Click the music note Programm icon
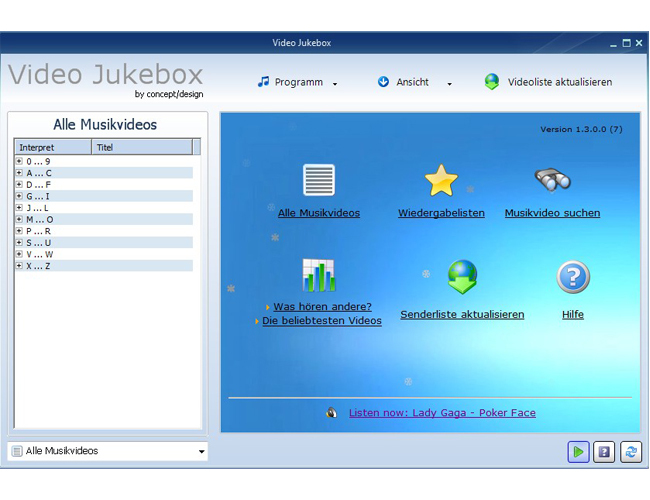This screenshot has width=650, height=500. [x=263, y=82]
